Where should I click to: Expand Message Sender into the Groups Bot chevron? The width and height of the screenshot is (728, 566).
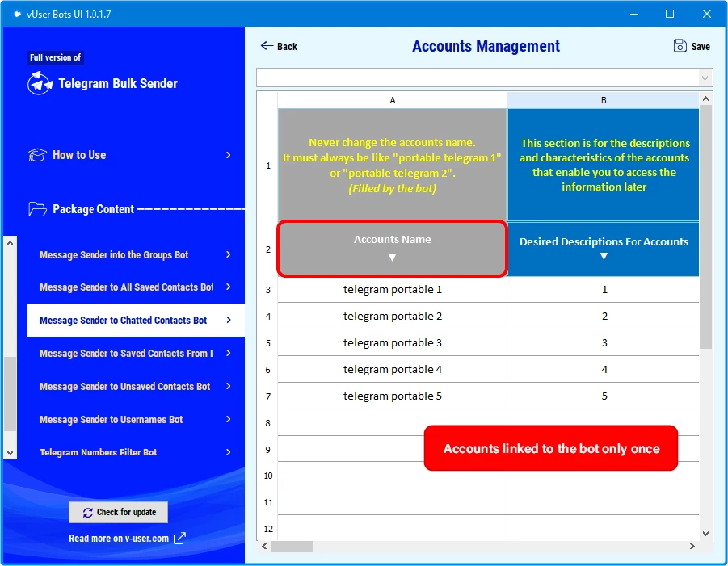click(x=229, y=254)
